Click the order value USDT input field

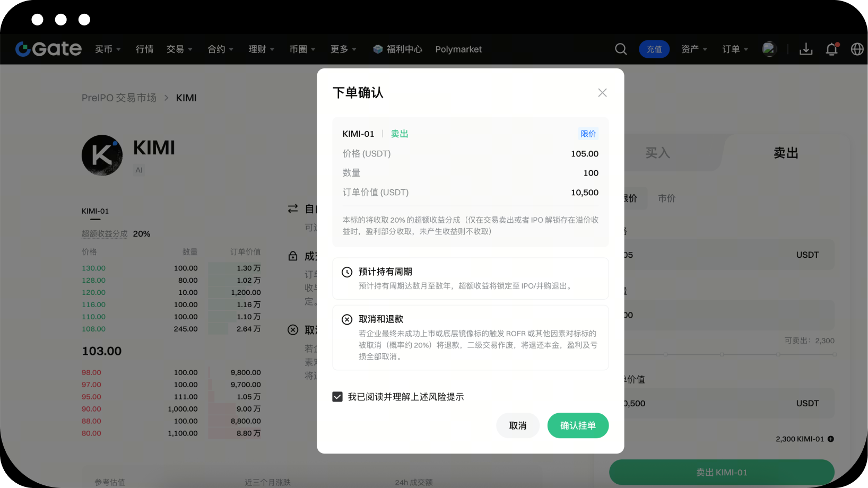728,403
